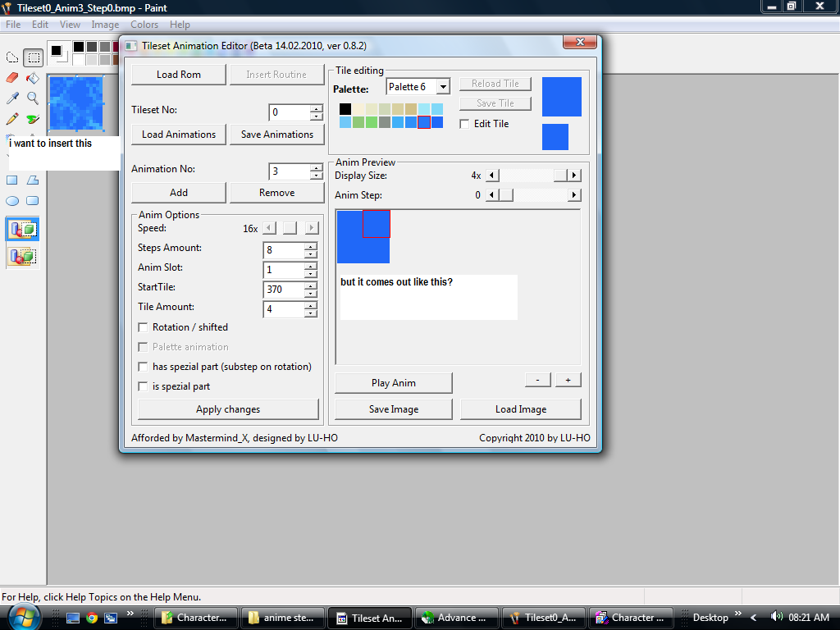
Task: Select the Fill With Color bucket tool
Action: coord(33,78)
